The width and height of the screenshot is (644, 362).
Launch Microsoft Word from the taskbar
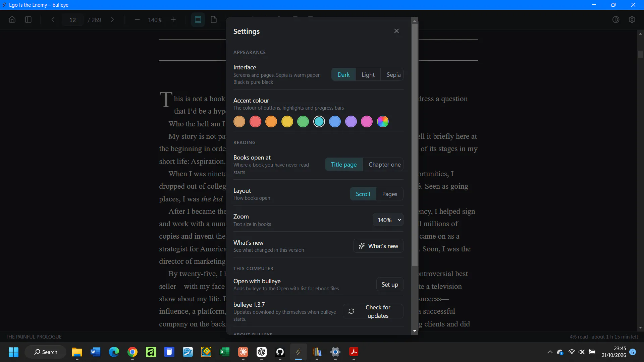[x=96, y=352]
